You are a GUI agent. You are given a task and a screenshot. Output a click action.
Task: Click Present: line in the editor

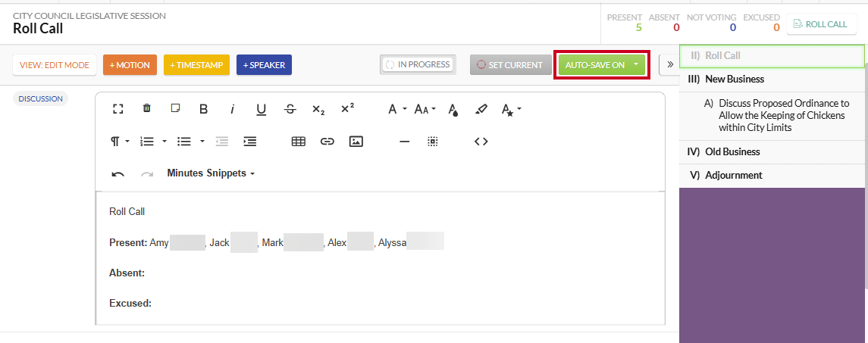pyautogui.click(x=276, y=242)
